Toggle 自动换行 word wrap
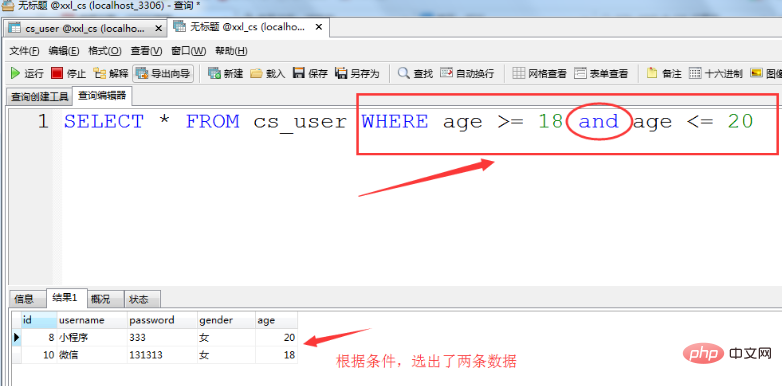This screenshot has width=782, height=386. tap(467, 74)
